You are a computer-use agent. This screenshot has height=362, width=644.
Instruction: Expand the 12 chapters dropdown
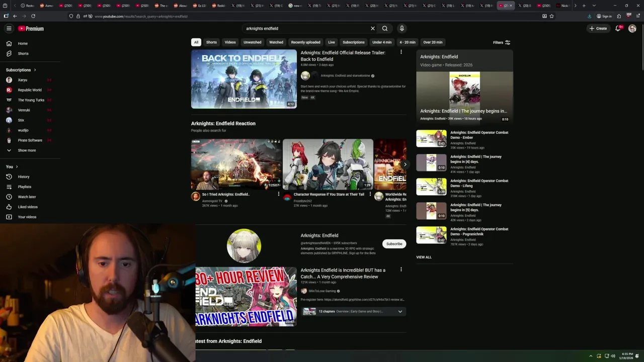400,312
